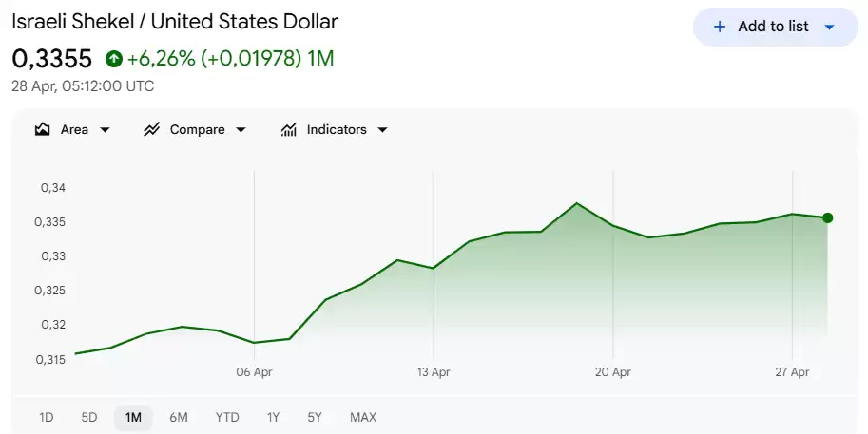Click the plus icon in Add to list
Screen dimensions: 868x434
coord(720,27)
